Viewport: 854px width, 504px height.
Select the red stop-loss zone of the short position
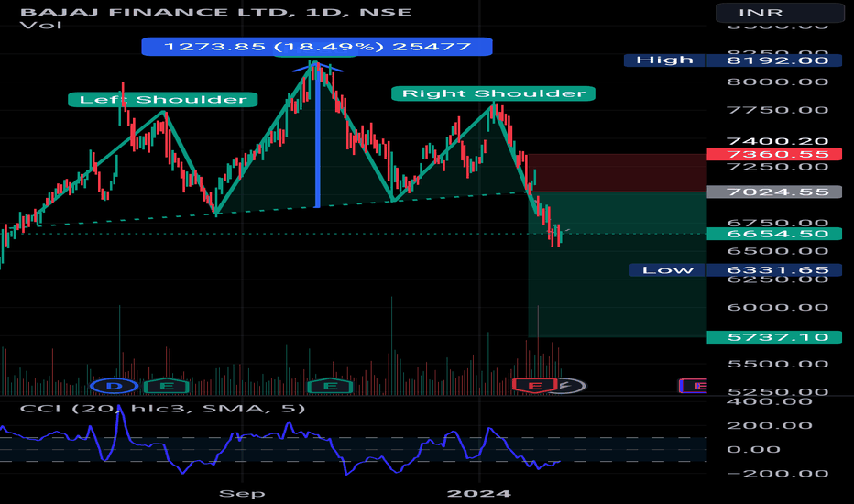point(617,172)
